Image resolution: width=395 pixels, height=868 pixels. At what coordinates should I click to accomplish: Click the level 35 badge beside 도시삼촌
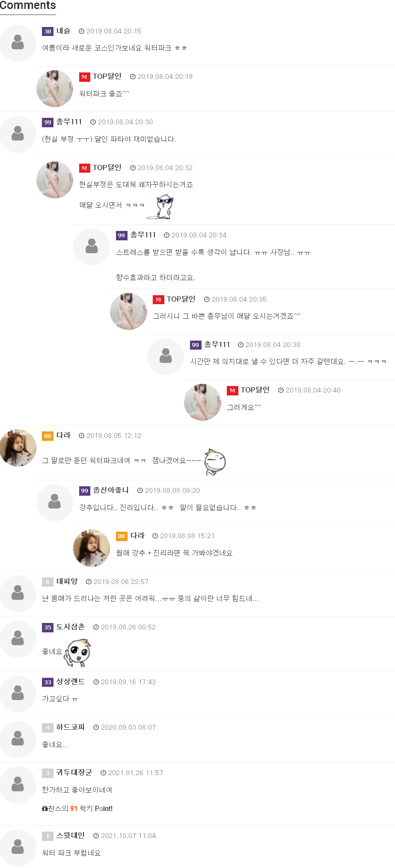pyautogui.click(x=48, y=627)
